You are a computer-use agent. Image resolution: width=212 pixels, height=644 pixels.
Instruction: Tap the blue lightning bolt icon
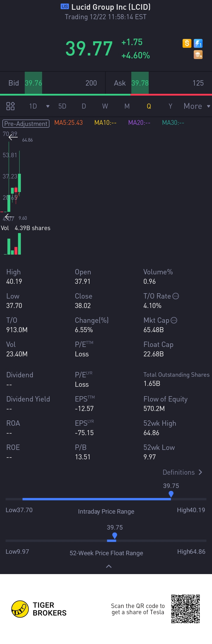[x=198, y=43]
